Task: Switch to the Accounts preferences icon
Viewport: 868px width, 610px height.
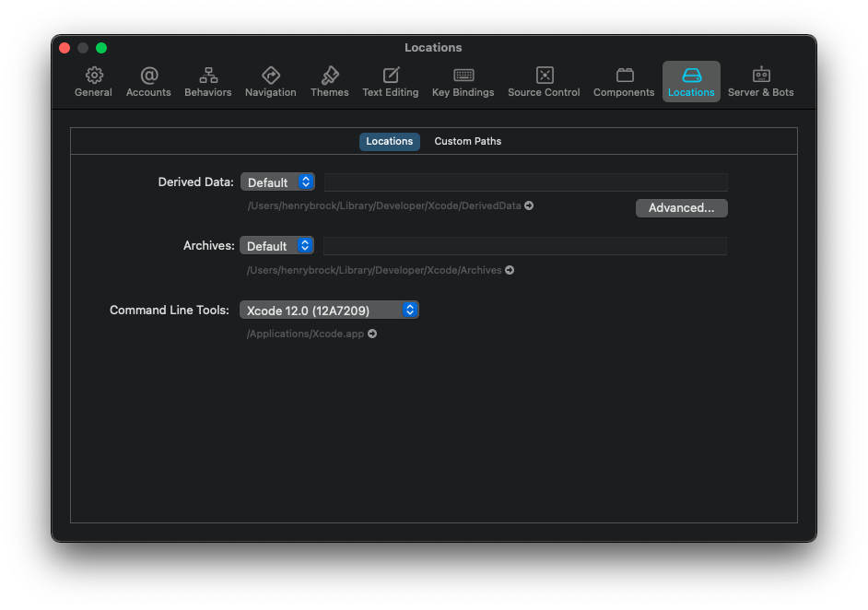Action: [148, 81]
